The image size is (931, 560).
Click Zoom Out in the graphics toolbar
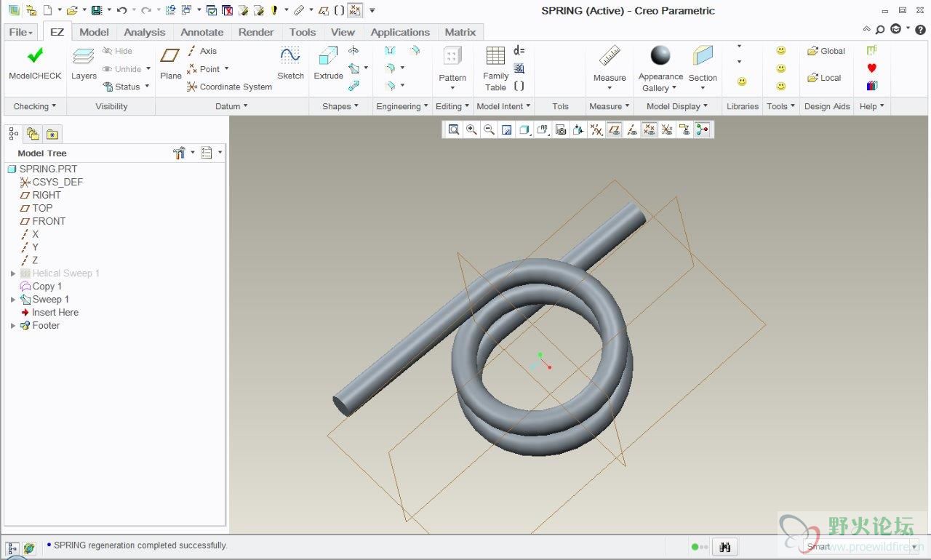coord(489,129)
